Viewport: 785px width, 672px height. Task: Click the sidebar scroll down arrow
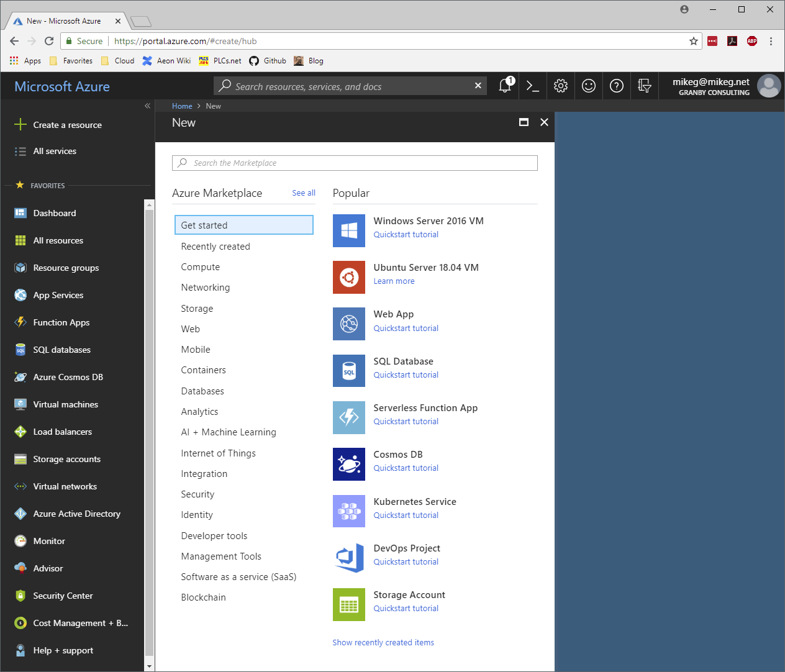[149, 666]
